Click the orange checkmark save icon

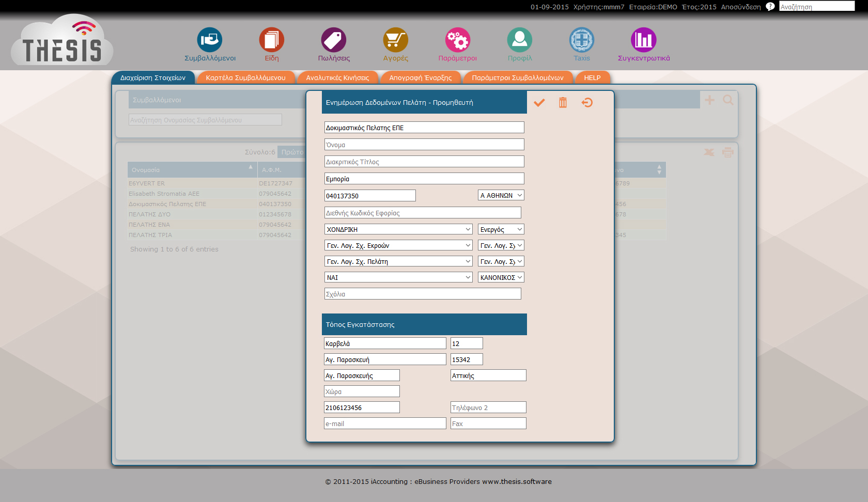tap(539, 103)
